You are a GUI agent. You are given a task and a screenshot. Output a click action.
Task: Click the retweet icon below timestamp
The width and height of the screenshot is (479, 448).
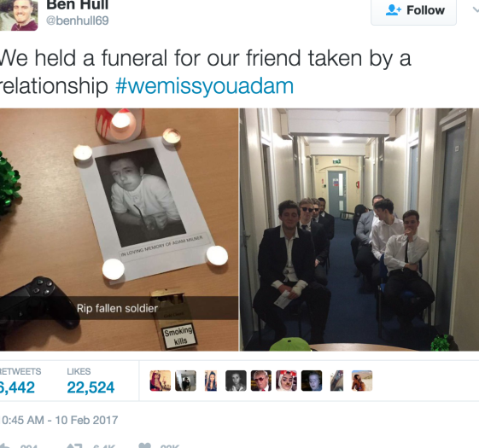74,446
